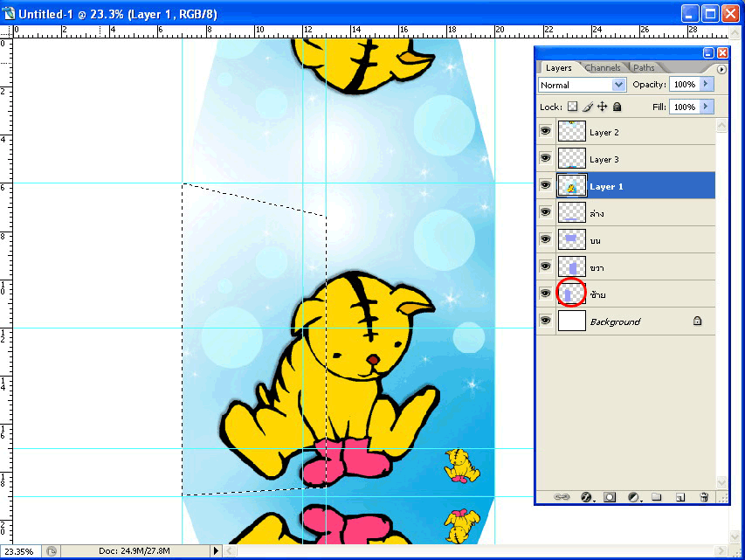Viewport: 745px width, 560px height.
Task: Select the บน layer name
Action: (596, 240)
